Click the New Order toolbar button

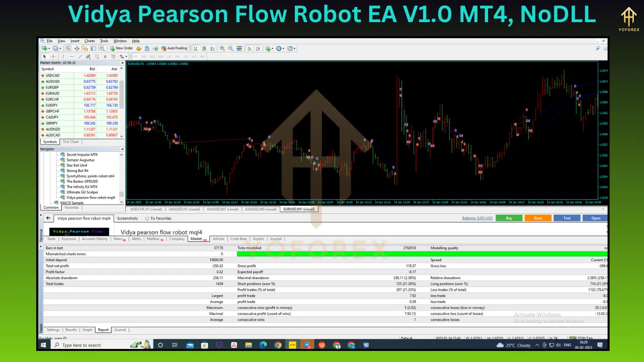[121, 48]
